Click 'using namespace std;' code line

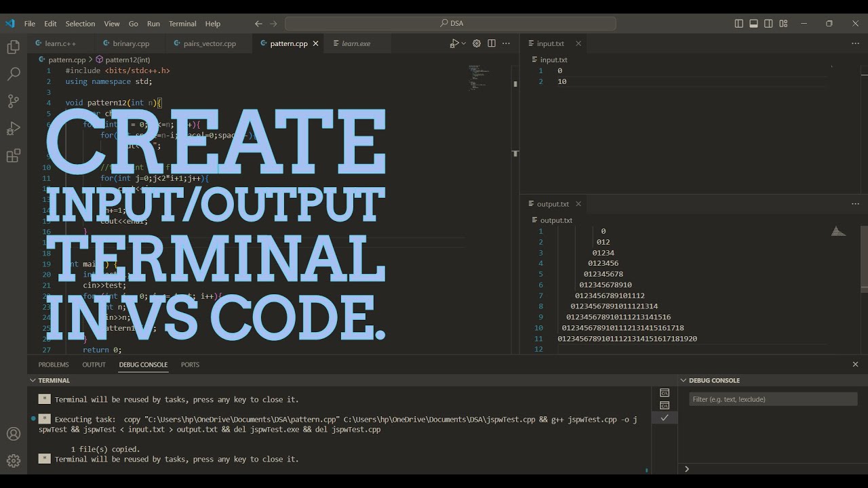click(x=109, y=81)
